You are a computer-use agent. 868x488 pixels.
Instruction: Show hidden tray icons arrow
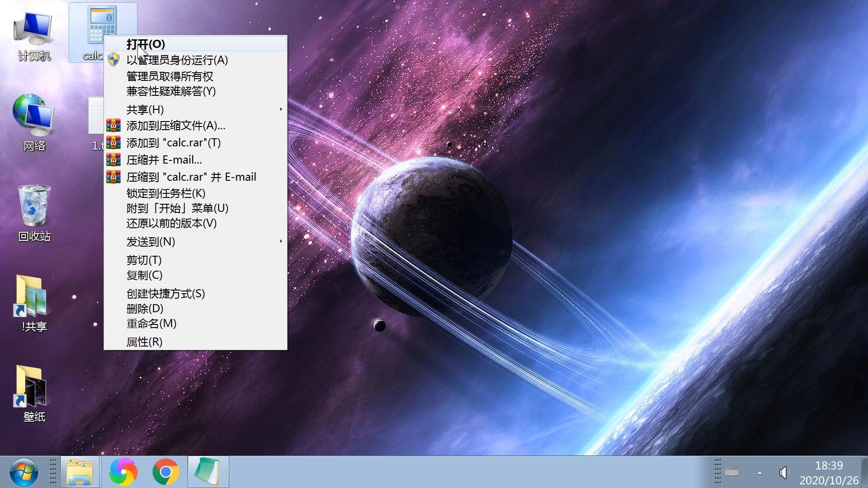(759, 473)
